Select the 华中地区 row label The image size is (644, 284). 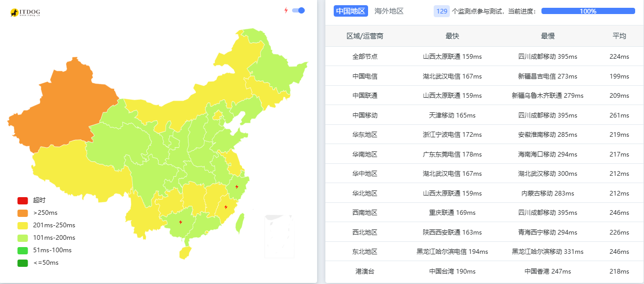[x=365, y=174]
